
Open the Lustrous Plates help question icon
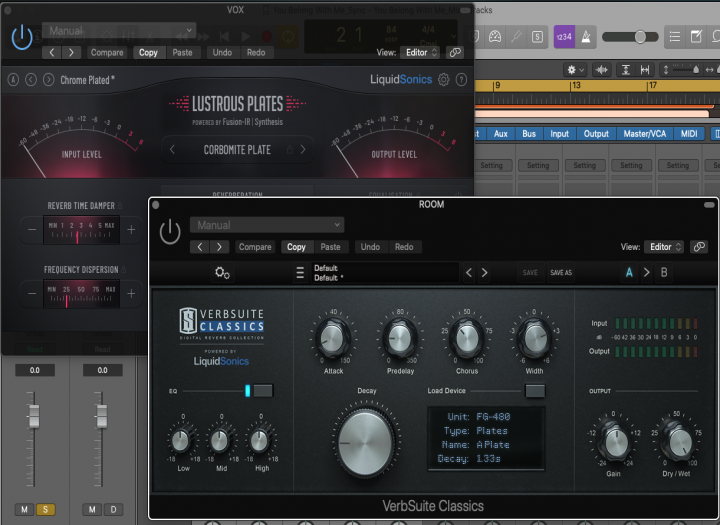click(461, 79)
